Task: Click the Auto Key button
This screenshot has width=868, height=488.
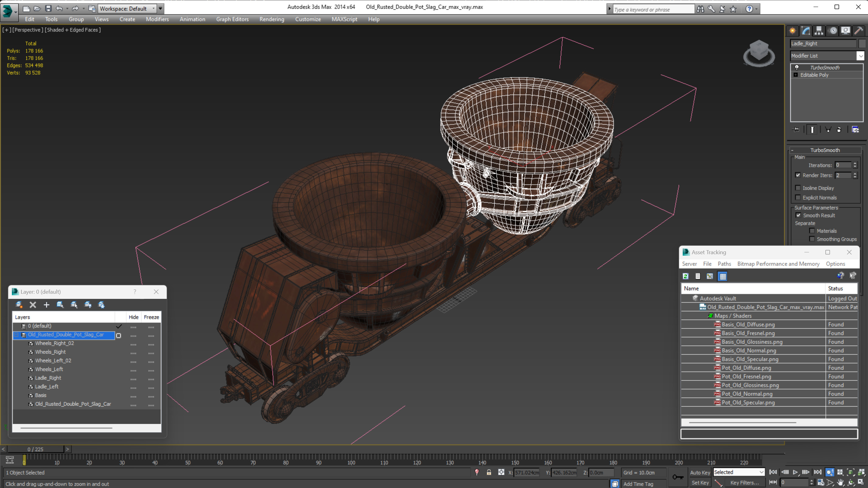Action: (699, 472)
